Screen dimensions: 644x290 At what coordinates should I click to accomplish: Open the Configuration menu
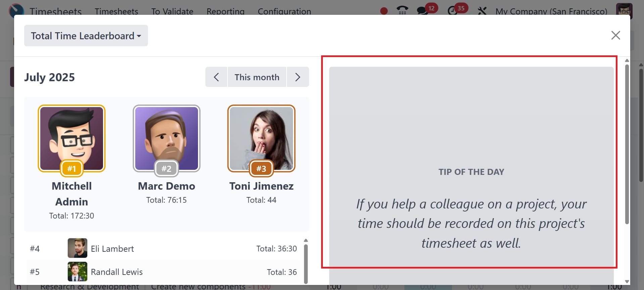284,11
